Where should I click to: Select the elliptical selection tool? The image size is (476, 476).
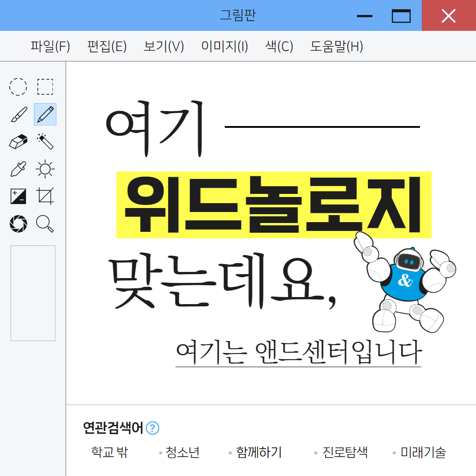pyautogui.click(x=18, y=87)
